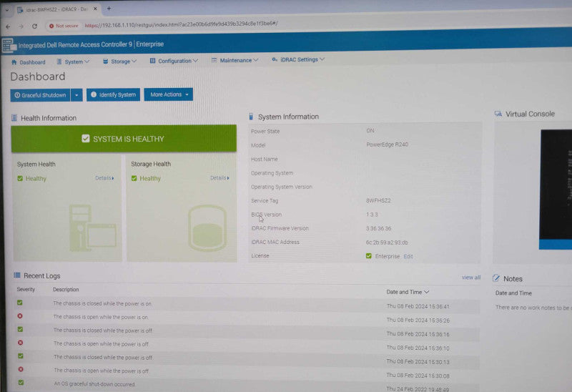Expand the Graceful Shutdown arrow dropdown
This screenshot has height=392, width=572.
point(77,95)
